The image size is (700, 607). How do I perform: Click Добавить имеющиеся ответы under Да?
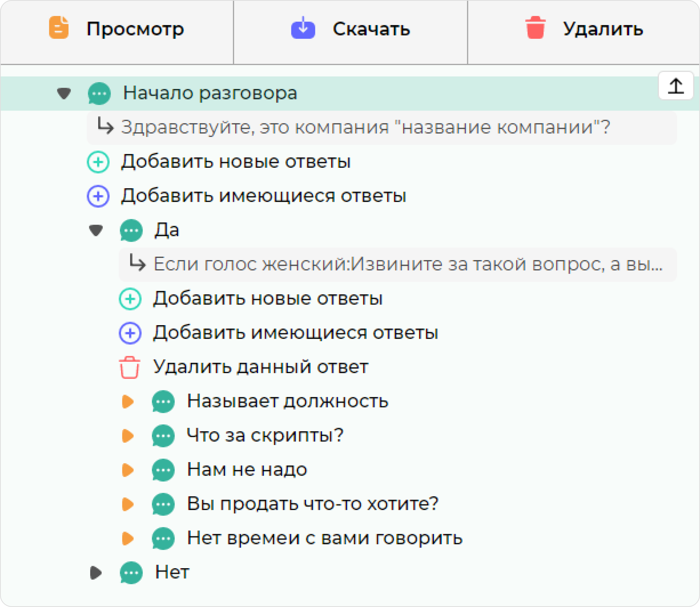(295, 333)
